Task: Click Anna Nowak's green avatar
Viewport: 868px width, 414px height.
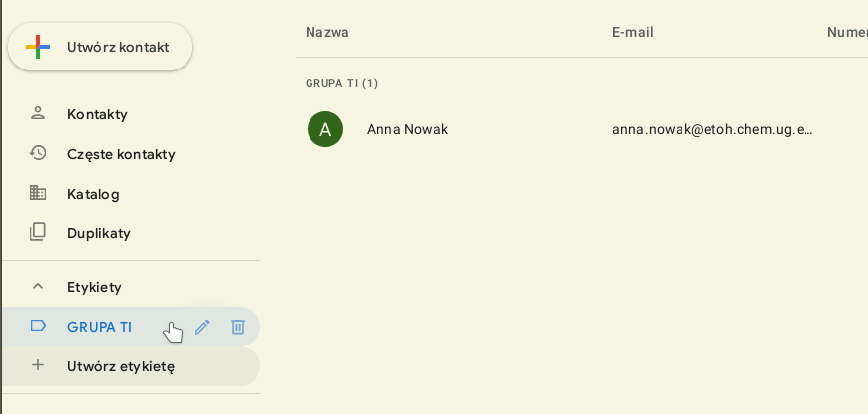Action: tap(325, 129)
